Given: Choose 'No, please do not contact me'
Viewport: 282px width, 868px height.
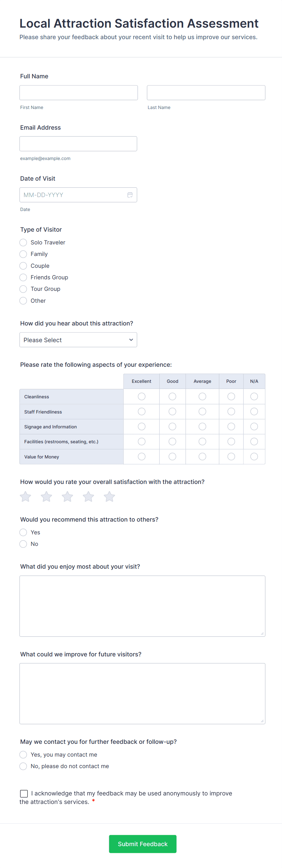Looking at the screenshot, I should (23, 766).
